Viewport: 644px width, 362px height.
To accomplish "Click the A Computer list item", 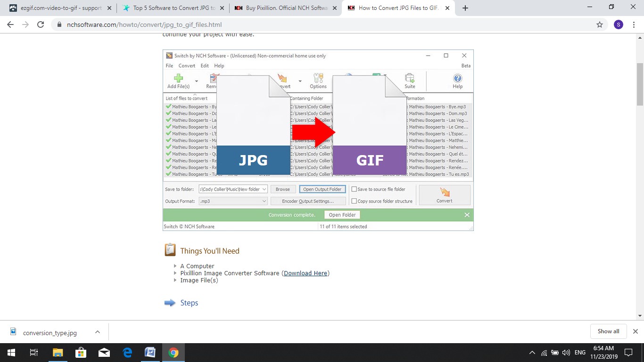I will click(x=197, y=266).
